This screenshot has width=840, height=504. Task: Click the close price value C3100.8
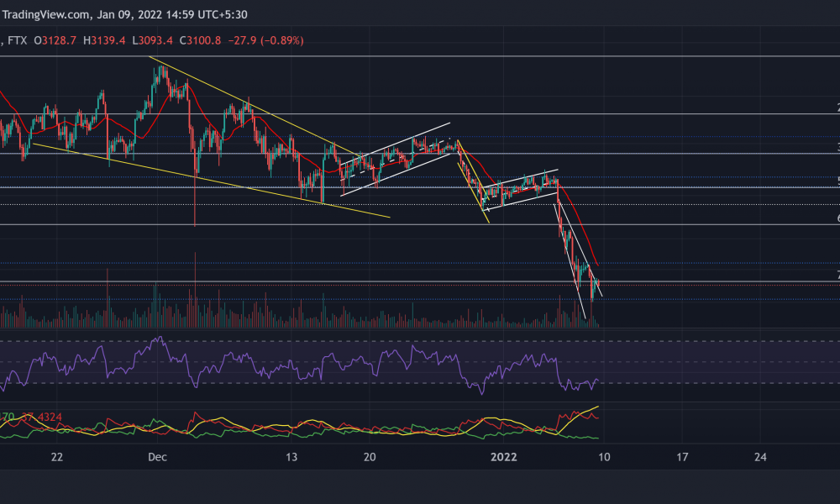coord(200,40)
